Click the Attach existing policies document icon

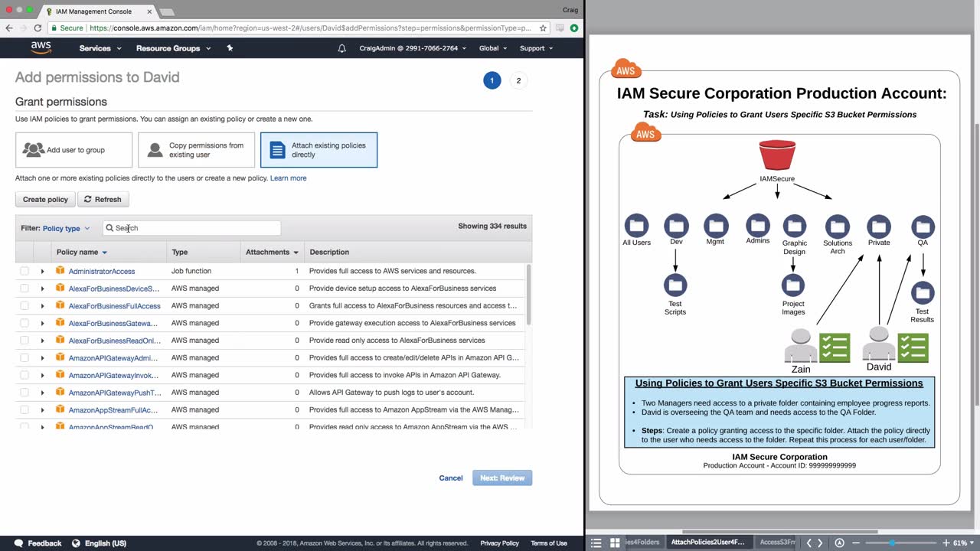(x=277, y=150)
